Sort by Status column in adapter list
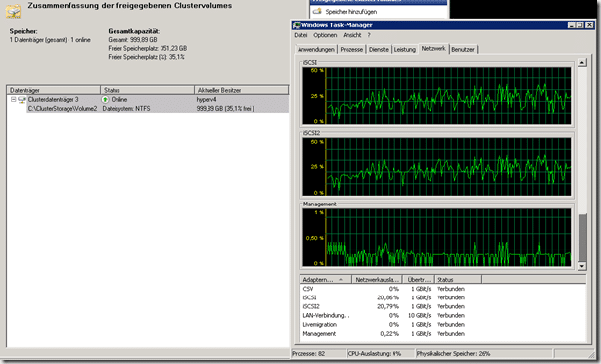601x364 pixels. pos(458,279)
